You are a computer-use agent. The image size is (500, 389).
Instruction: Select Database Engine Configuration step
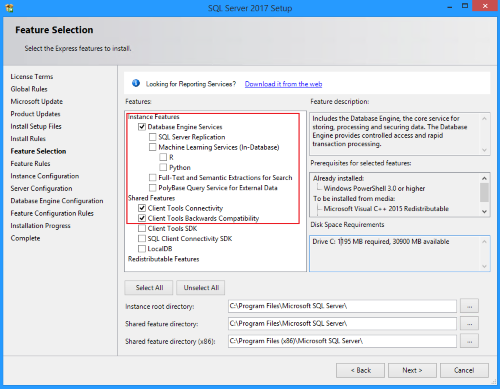coord(57,201)
